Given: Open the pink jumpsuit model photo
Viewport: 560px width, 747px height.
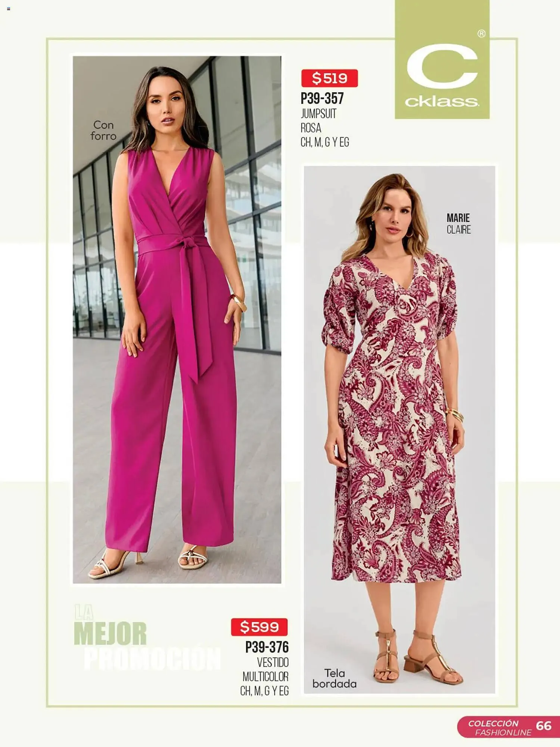Looking at the screenshot, I should click(x=177, y=320).
